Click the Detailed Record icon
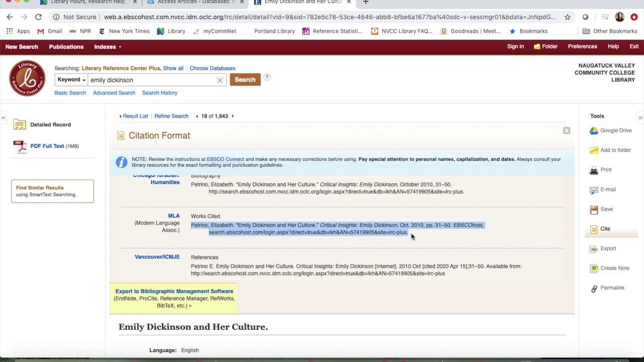 pos(20,124)
